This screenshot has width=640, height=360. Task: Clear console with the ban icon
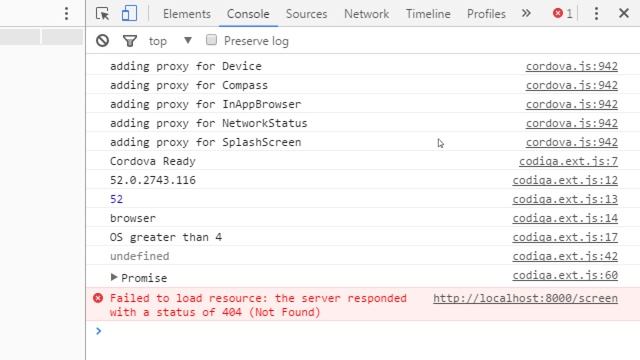102,41
